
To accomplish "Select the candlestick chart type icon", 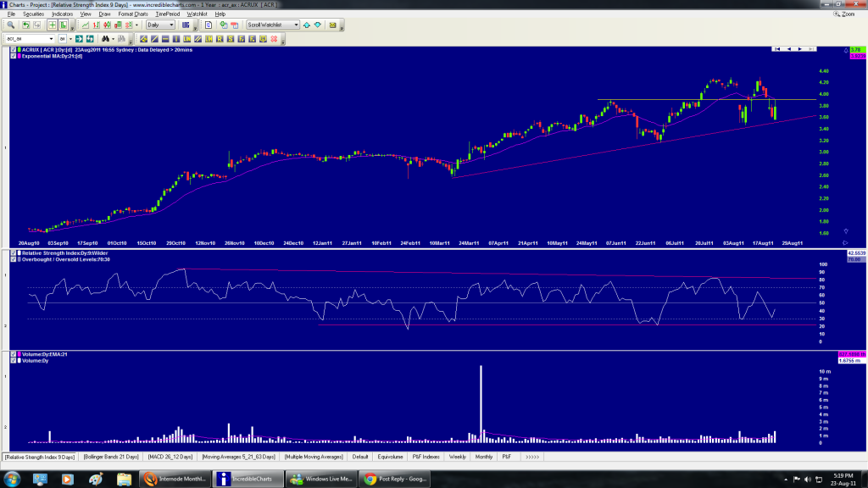I will [x=108, y=25].
